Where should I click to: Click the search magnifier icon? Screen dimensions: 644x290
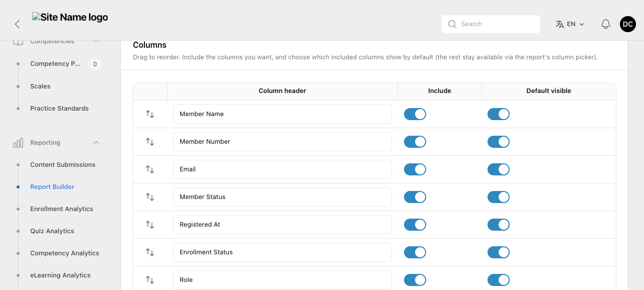tap(452, 24)
